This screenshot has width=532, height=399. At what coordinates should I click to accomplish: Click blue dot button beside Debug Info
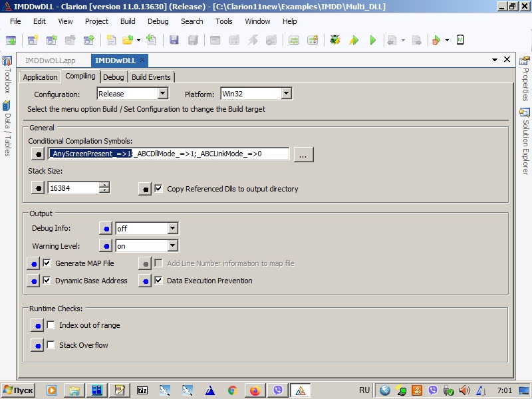click(x=106, y=228)
